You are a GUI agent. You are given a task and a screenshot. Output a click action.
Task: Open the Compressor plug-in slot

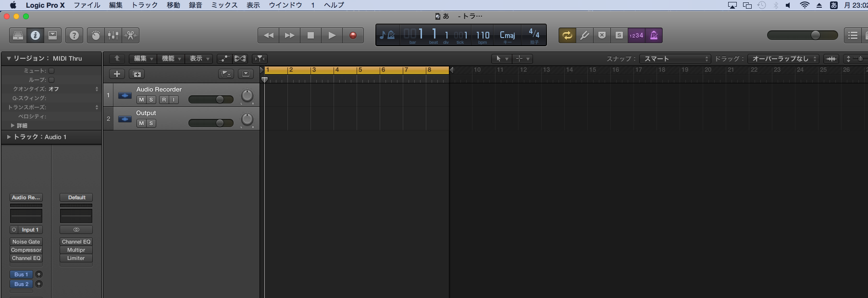[x=26, y=250]
